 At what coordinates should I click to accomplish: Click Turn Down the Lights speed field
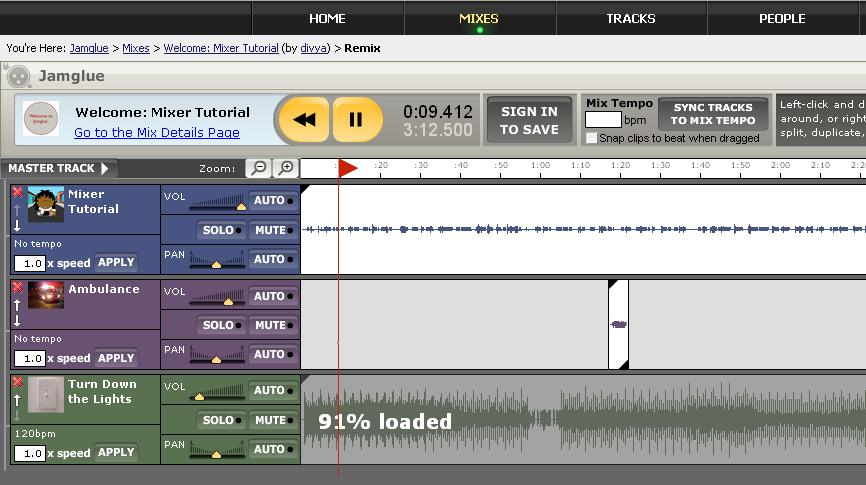click(x=30, y=454)
